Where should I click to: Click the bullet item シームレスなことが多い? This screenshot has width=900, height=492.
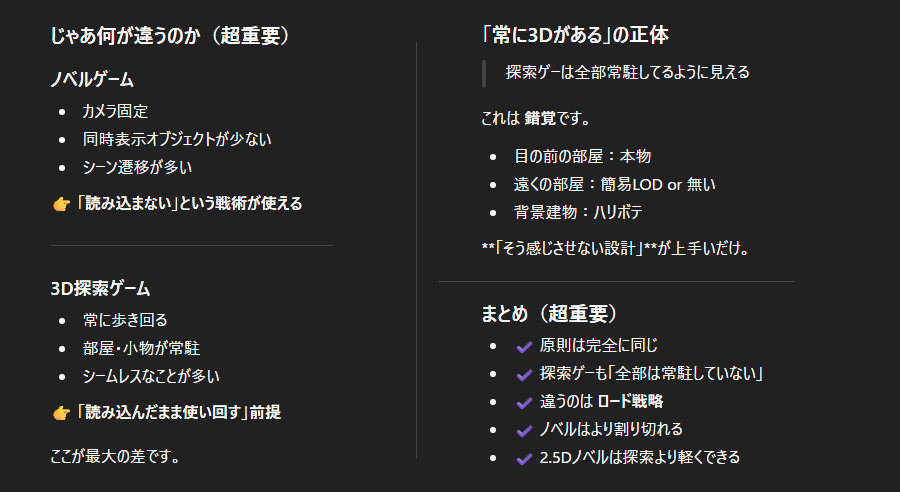pos(151,377)
